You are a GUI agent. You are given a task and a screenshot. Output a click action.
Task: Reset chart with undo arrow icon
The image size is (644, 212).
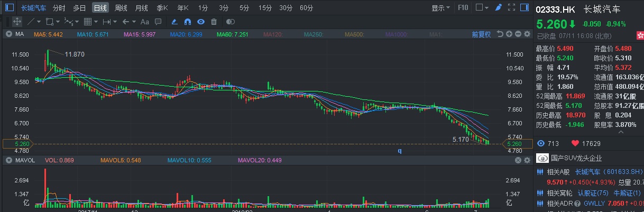[x=500, y=34]
